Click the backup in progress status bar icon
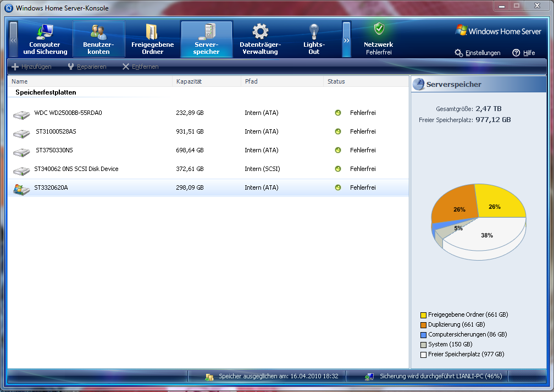This screenshot has width=554, height=392. [369, 377]
